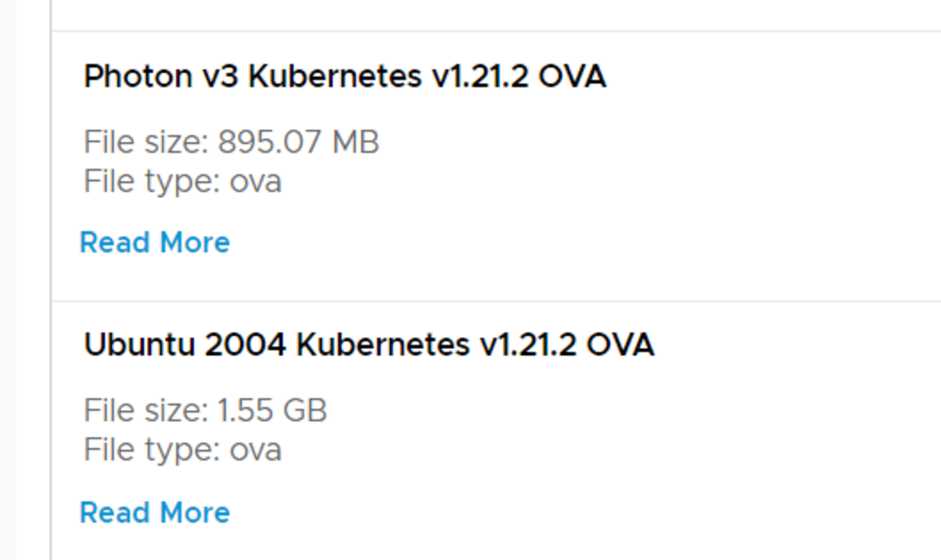Viewport: 941px width, 560px height.
Task: Click the 1.55 GB size value
Action: click(272, 411)
